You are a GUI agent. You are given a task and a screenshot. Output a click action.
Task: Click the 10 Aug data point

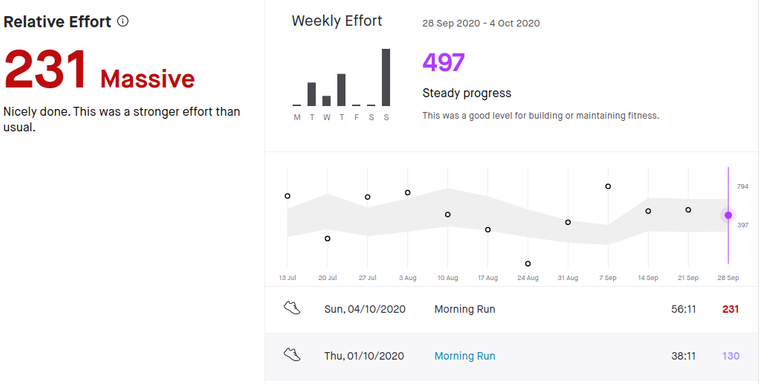coord(448,215)
